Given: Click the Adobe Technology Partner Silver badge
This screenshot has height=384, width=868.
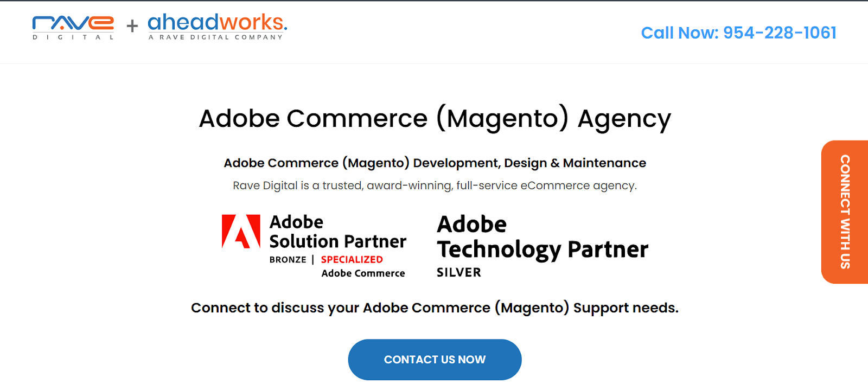Looking at the screenshot, I should coord(542,243).
